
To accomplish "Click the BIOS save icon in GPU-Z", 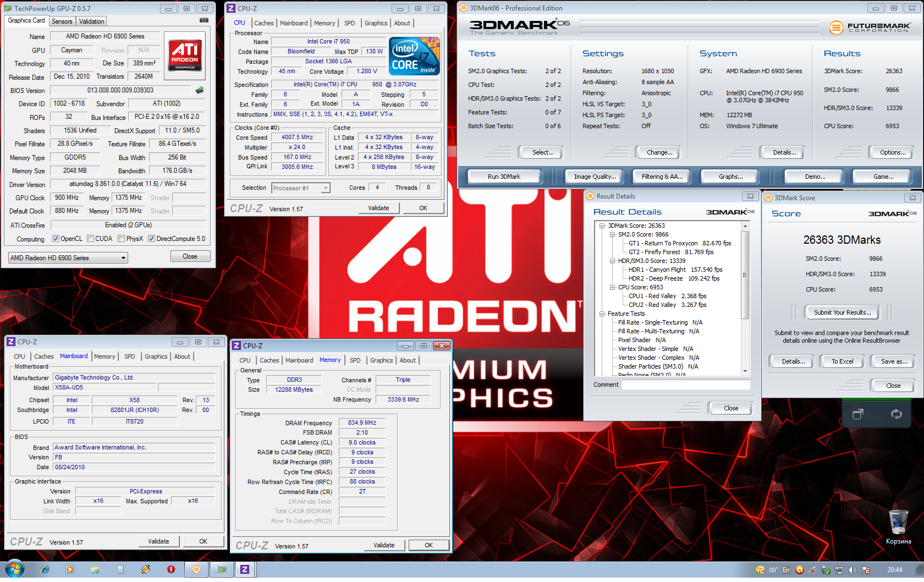I will (x=200, y=90).
